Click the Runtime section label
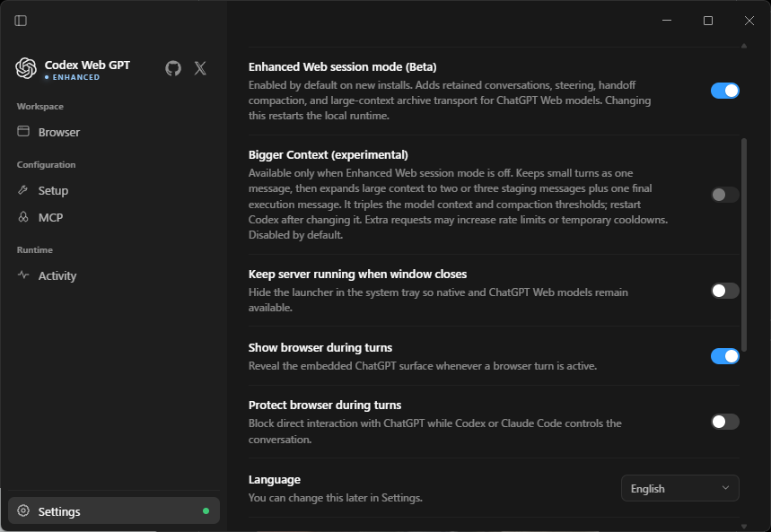Screen dimensions: 771x532 (34, 249)
